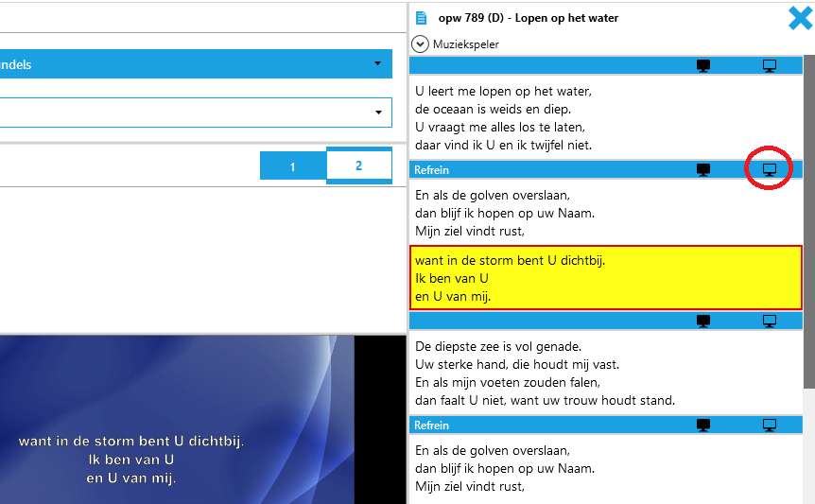Switch to tab 2

[x=359, y=165]
